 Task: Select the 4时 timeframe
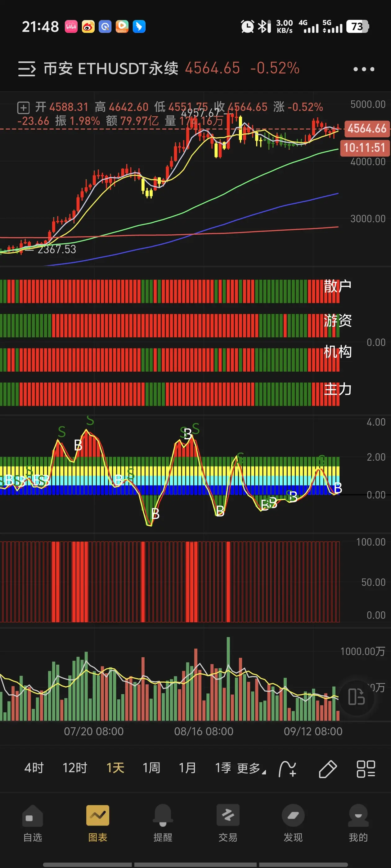coord(34,768)
